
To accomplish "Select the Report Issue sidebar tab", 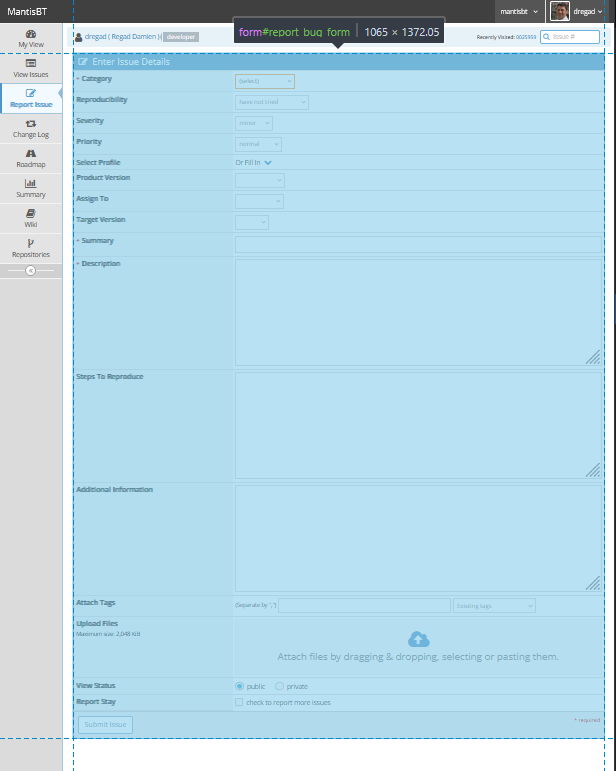I will (31, 98).
